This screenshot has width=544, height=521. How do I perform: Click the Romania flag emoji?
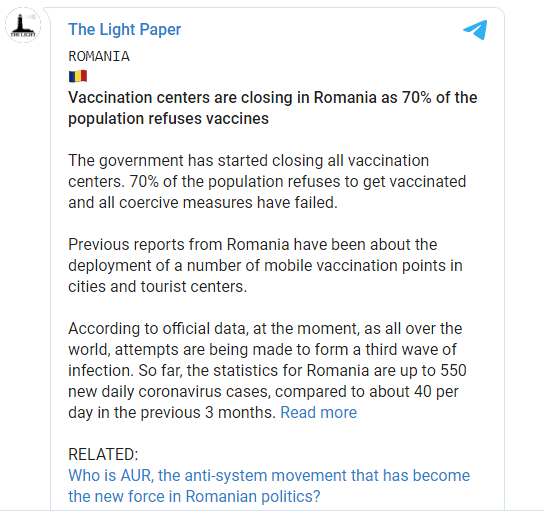click(x=78, y=76)
